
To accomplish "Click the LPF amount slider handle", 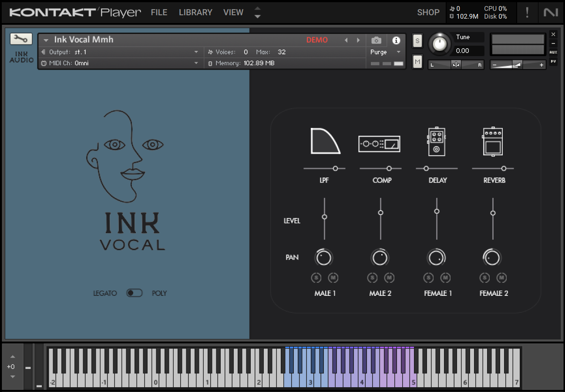I will click(335, 168).
